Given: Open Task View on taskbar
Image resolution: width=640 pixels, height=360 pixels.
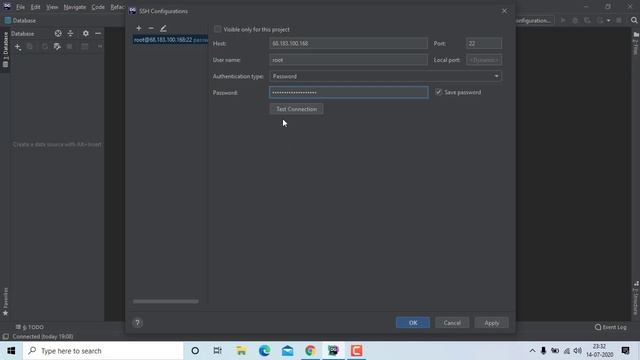Looking at the screenshot, I should (x=218, y=351).
